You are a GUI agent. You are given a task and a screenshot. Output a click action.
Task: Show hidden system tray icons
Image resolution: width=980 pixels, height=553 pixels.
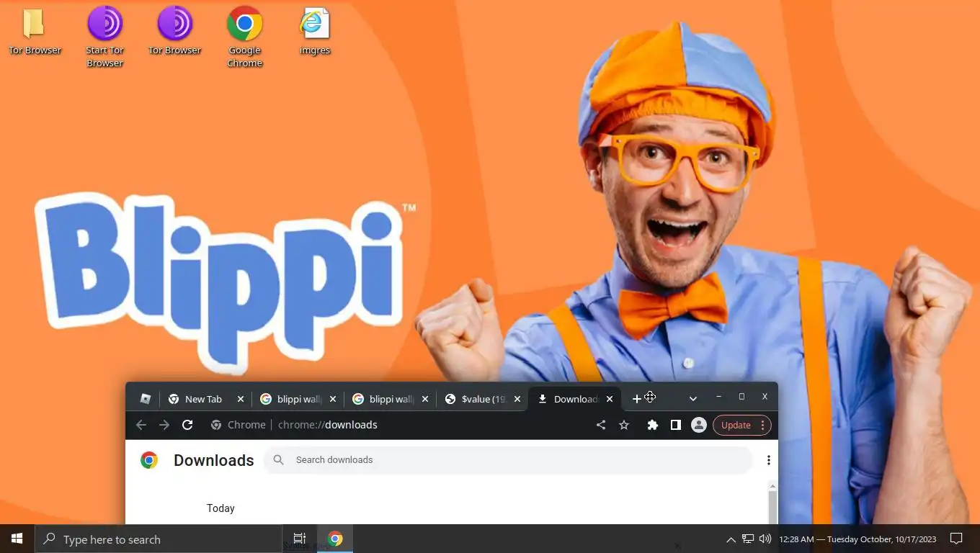click(731, 539)
